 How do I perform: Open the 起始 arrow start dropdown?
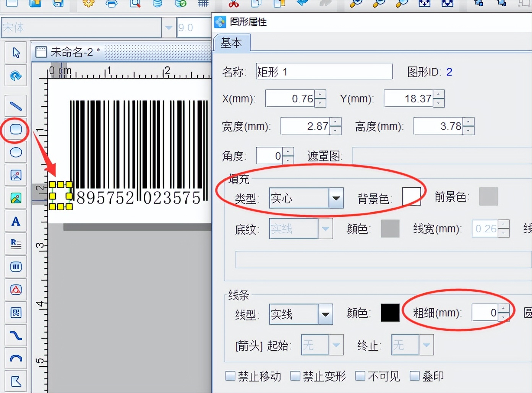pyautogui.click(x=336, y=345)
